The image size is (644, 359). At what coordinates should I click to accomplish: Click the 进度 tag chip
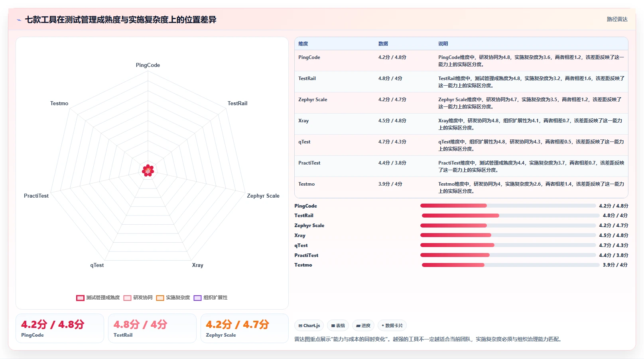tap(363, 326)
